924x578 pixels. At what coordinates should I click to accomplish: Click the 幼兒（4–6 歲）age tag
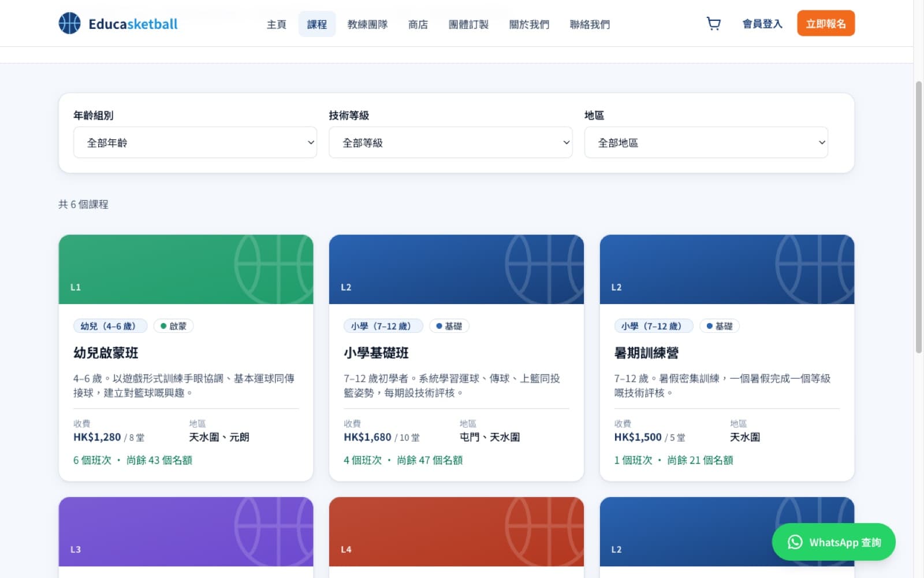tap(110, 326)
